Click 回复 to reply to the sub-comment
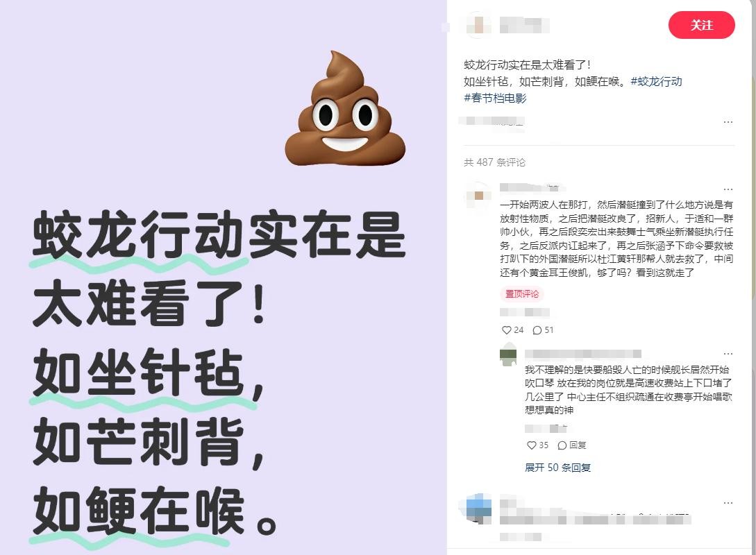 [x=572, y=445]
